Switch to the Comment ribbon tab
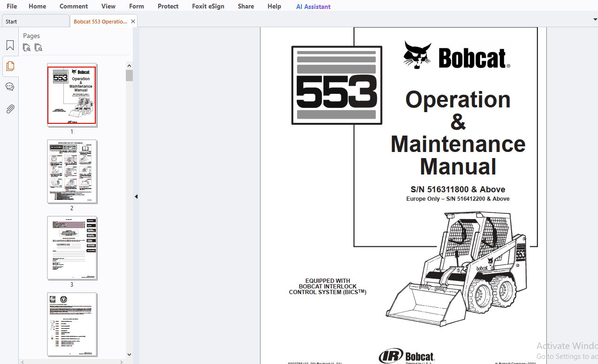Screen dimensions: 598x364 (x=74, y=6)
